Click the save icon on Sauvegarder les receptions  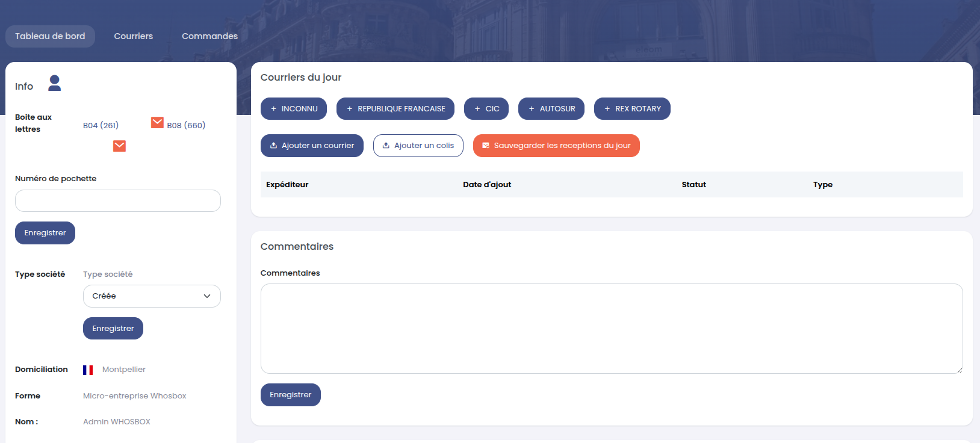pyautogui.click(x=486, y=146)
